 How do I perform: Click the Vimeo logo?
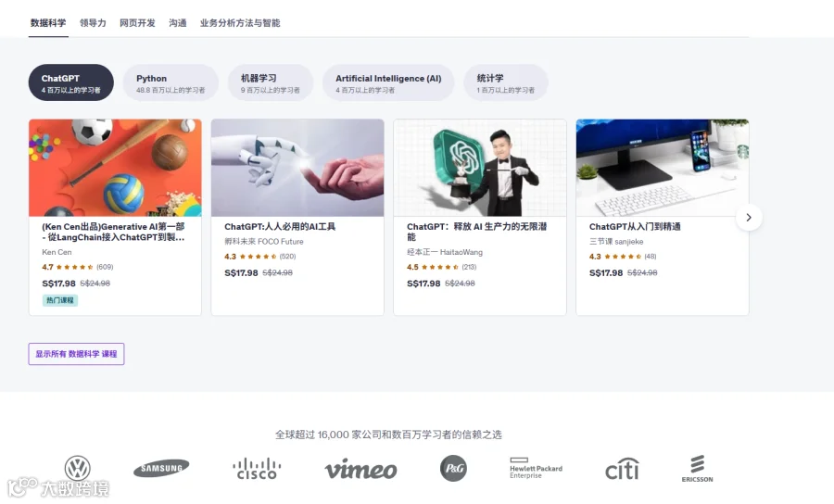point(361,469)
